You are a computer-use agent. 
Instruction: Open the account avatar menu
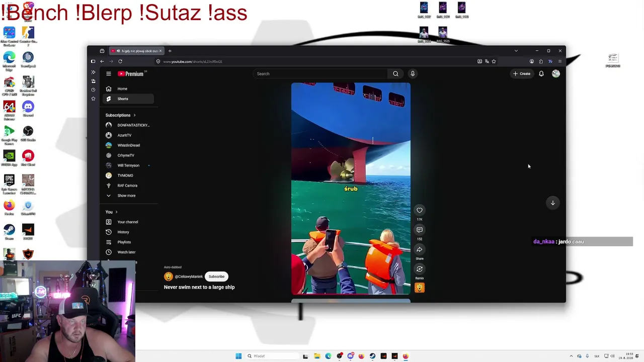(x=556, y=74)
